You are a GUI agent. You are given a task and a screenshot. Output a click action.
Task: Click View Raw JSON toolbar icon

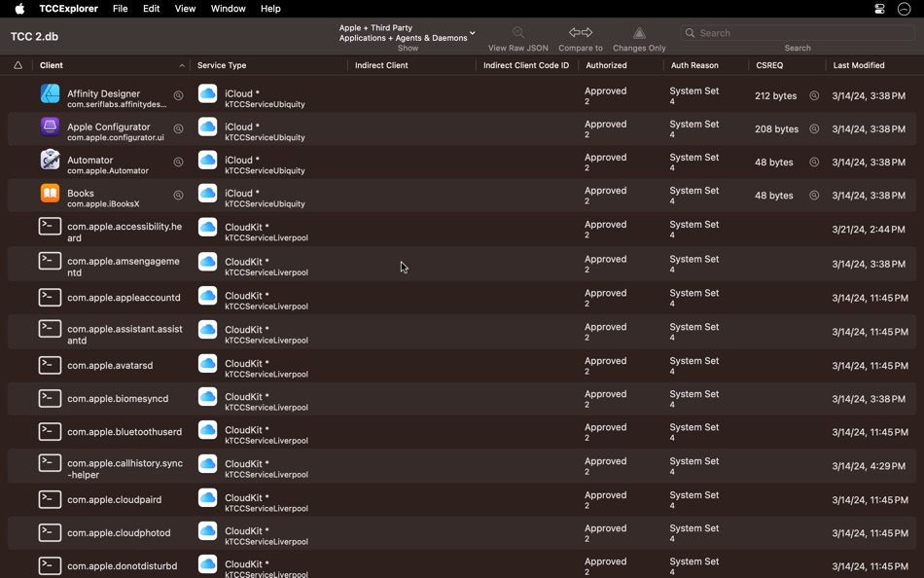(518, 32)
